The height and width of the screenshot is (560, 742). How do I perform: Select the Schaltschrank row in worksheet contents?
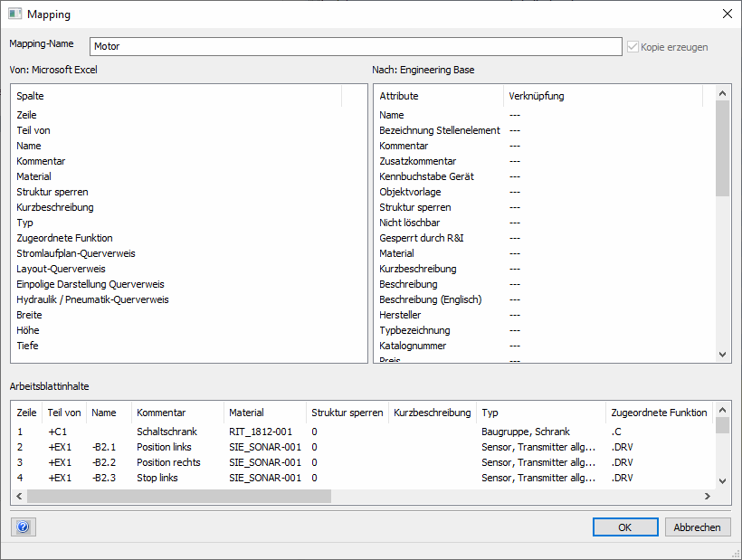pyautogui.click(x=166, y=432)
